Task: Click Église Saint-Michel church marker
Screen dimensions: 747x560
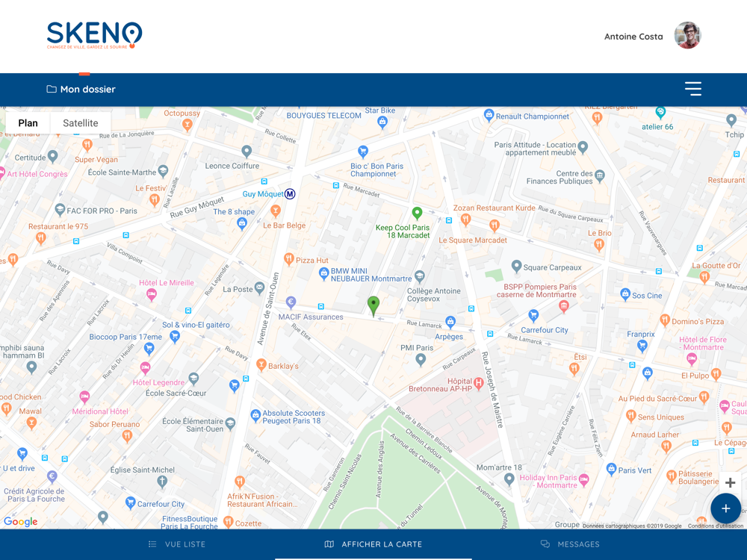Action: 162,482
